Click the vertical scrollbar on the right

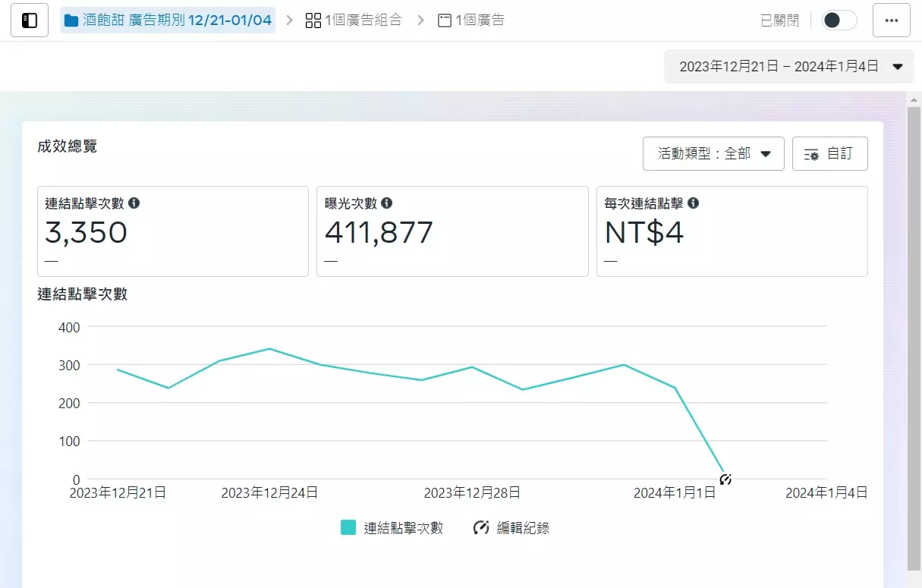pos(914,303)
